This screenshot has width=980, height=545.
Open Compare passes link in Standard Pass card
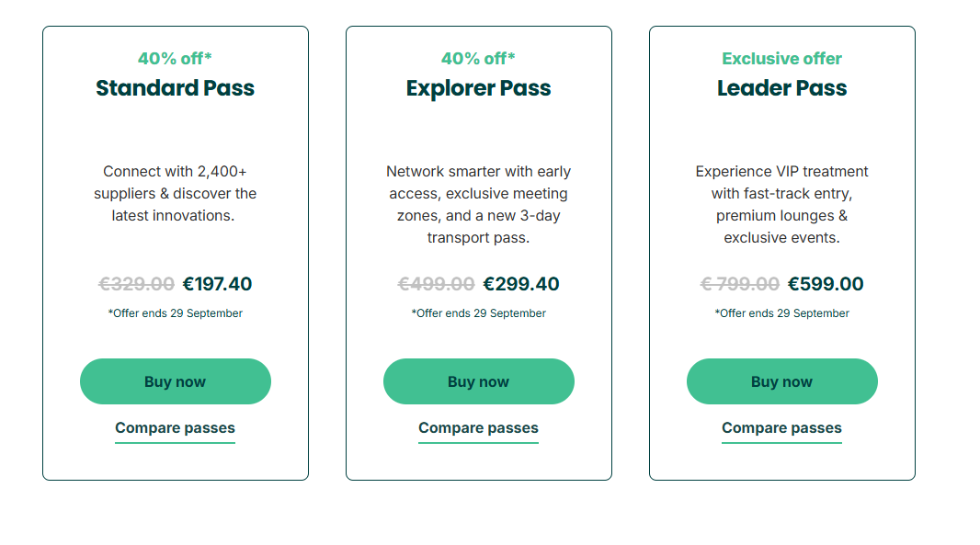pos(175,428)
